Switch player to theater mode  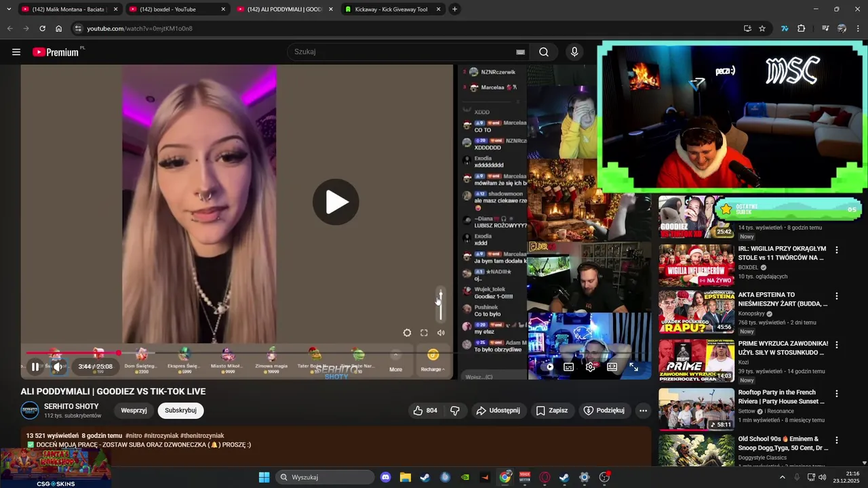[612, 367]
